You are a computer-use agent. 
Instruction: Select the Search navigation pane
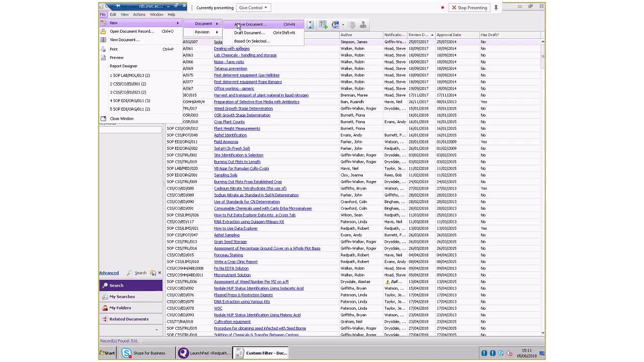pyautogui.click(x=131, y=286)
